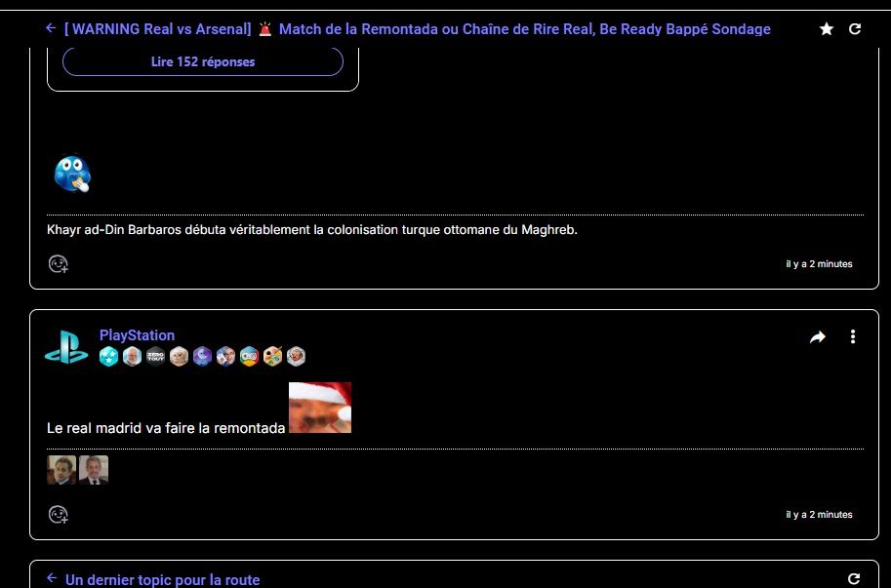Open the Santa hat sticker image
The image size is (891, 588).
(x=320, y=408)
